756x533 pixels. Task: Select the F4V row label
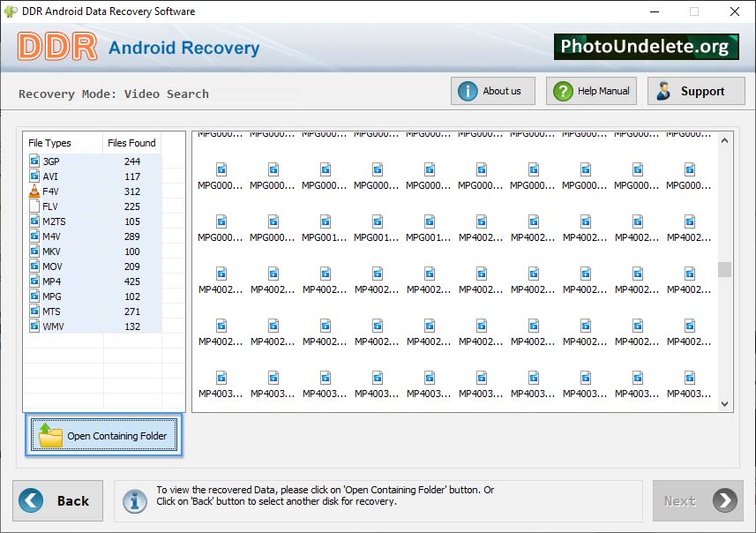50,191
